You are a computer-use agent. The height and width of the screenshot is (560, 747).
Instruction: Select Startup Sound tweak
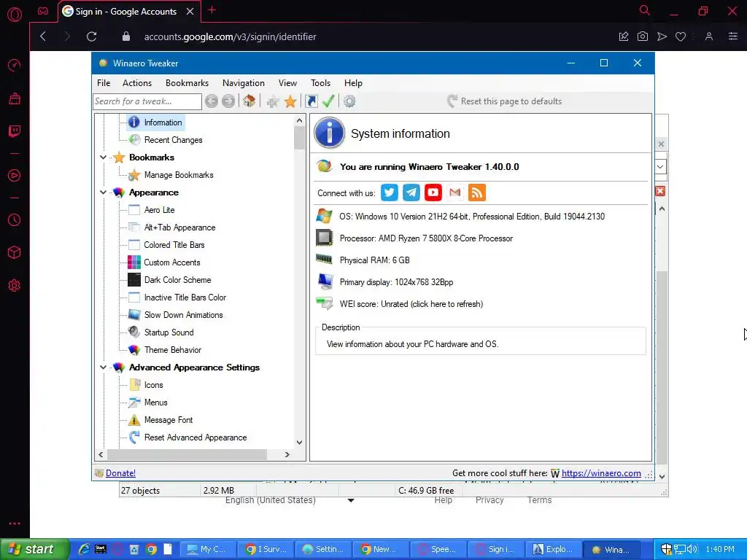pyautogui.click(x=169, y=332)
